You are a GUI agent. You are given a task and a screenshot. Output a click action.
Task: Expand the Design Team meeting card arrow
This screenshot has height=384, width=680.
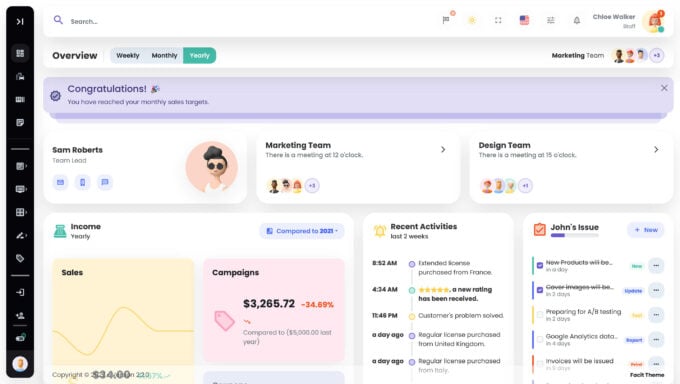coord(656,149)
